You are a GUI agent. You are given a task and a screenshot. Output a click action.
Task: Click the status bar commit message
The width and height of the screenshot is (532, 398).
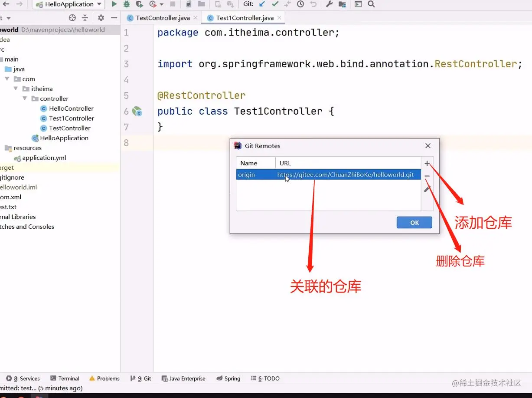41,388
